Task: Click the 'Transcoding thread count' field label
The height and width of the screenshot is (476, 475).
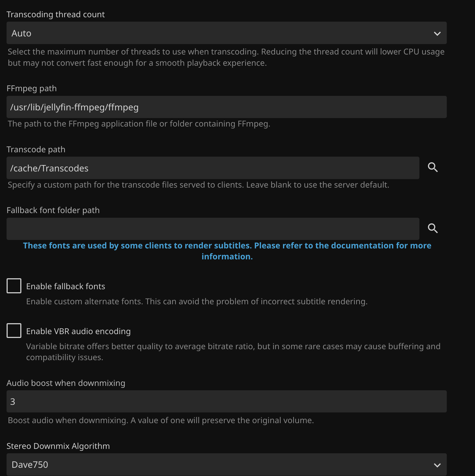Action: coord(56,14)
